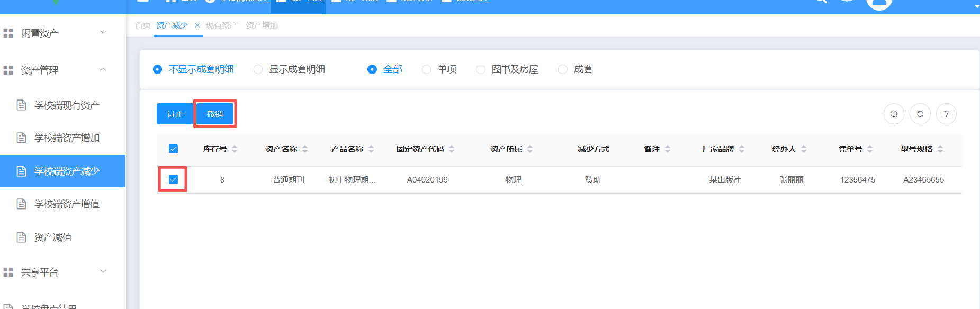Viewport: 980px width, 309px height.
Task: Sort by 资产名称 column arrows
Action: (305, 149)
